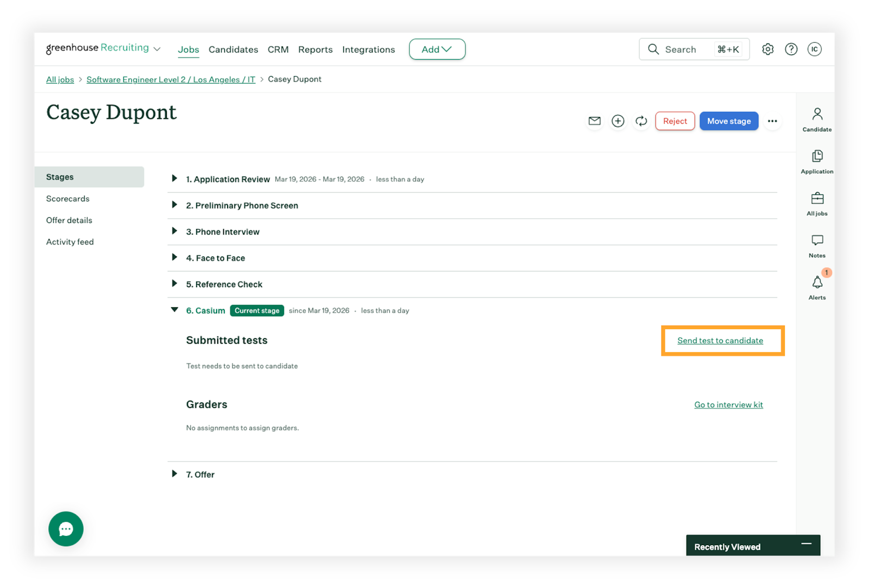The height and width of the screenshot is (588, 869).
Task: Click the plus circle add icon
Action: tap(618, 121)
